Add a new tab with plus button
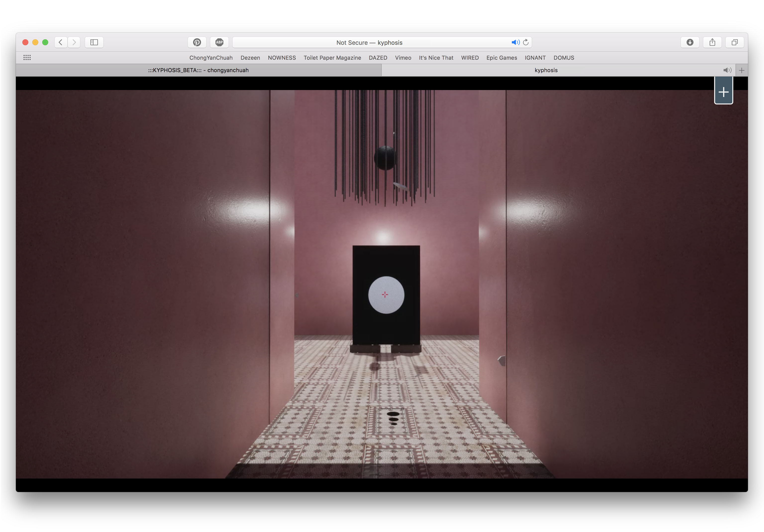Screen dimensions: 764x532 [742, 70]
